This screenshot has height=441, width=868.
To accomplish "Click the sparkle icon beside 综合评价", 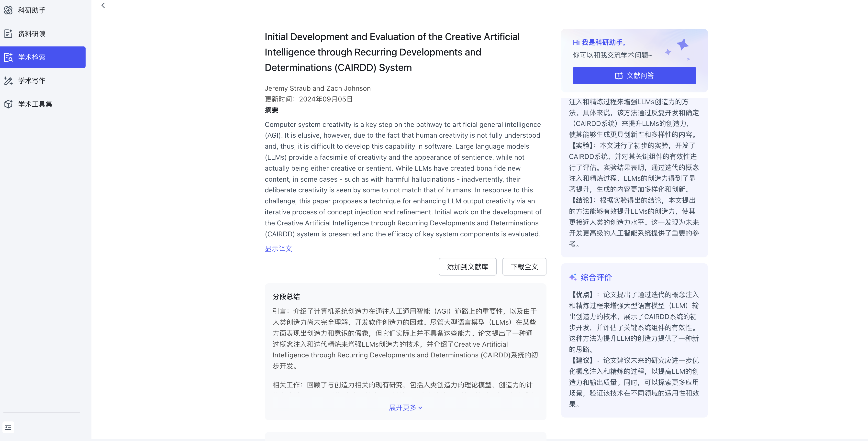I will click(573, 277).
